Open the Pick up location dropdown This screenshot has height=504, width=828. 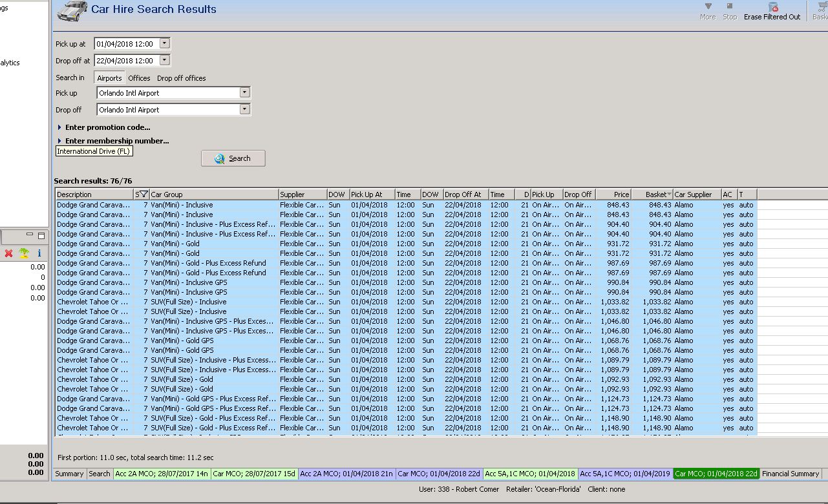(244, 92)
